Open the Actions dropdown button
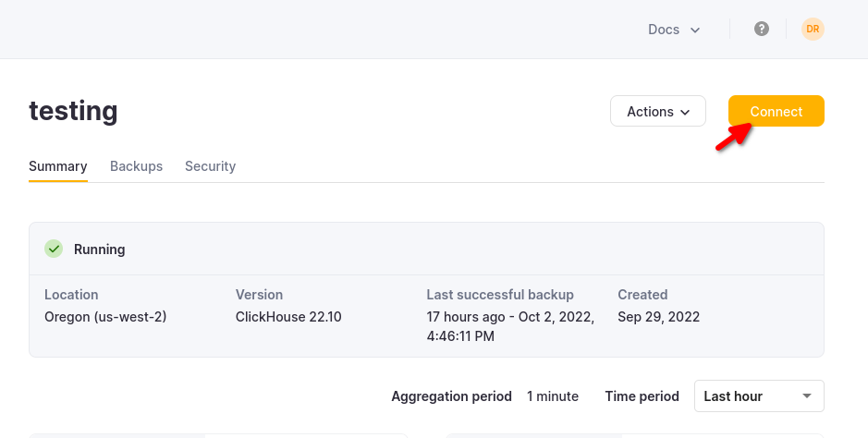 (x=658, y=112)
